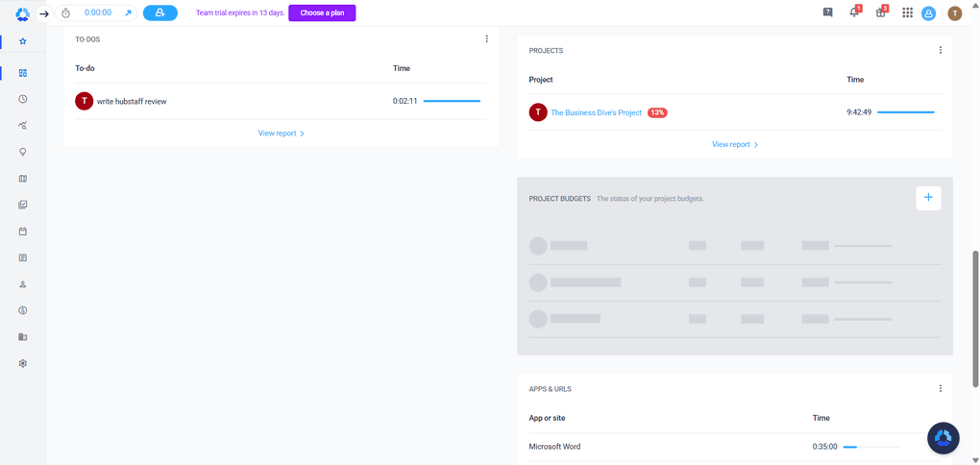The width and height of the screenshot is (980, 465).
Task: Open The Business Dive's Project link
Action: pos(597,112)
